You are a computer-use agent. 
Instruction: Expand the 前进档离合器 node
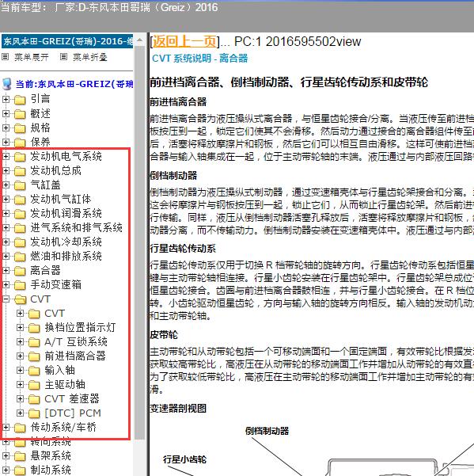(x=20, y=356)
